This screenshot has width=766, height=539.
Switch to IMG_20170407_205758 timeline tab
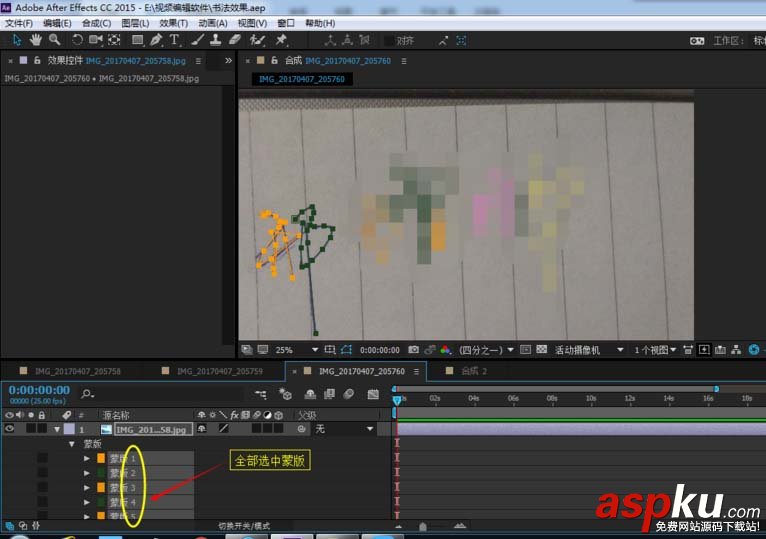pos(78,371)
